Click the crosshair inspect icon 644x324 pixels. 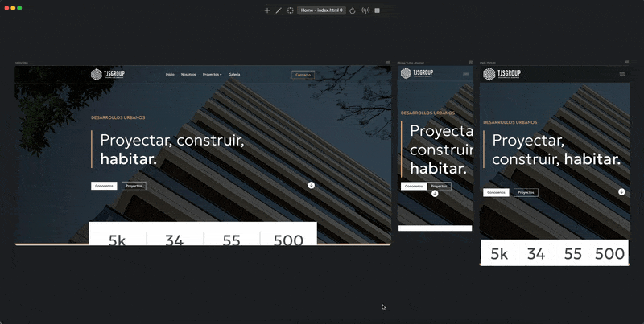(x=290, y=10)
